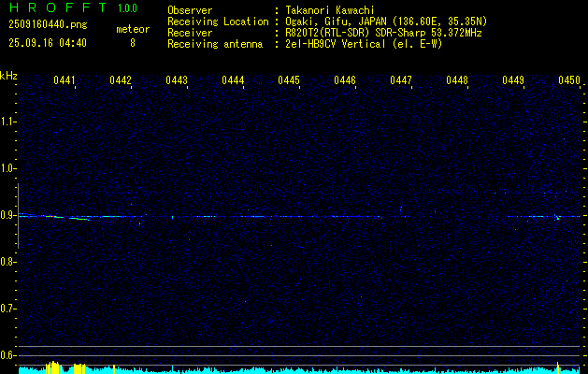
Task: Click the 0450 time marker
Action: tap(569, 81)
